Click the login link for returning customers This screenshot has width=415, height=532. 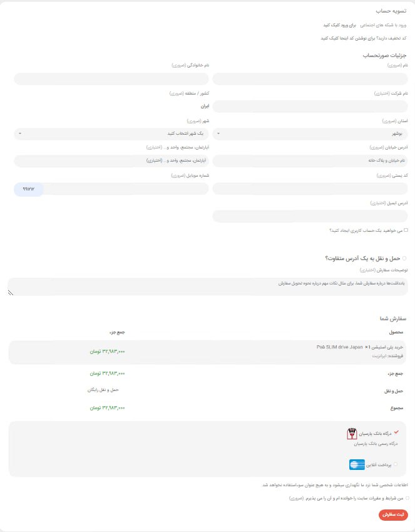(339, 25)
